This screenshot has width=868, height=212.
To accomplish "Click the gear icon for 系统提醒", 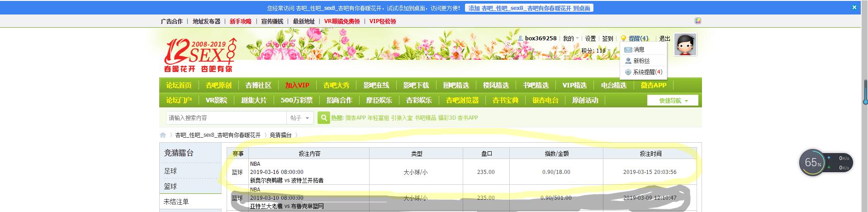I will click(628, 72).
